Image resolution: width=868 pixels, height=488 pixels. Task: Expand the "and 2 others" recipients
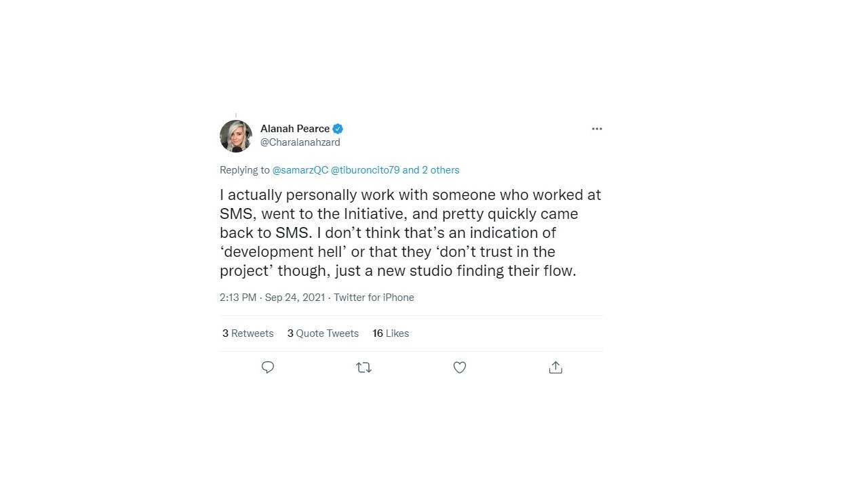[x=431, y=170]
